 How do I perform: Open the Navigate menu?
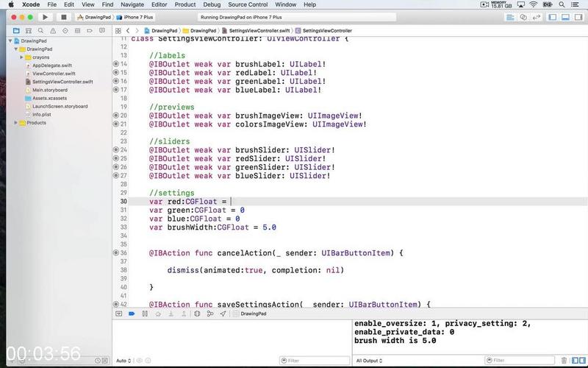pos(132,4)
